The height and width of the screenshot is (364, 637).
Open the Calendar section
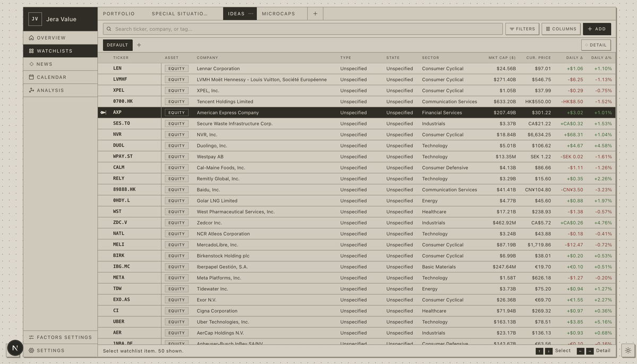pos(60,77)
